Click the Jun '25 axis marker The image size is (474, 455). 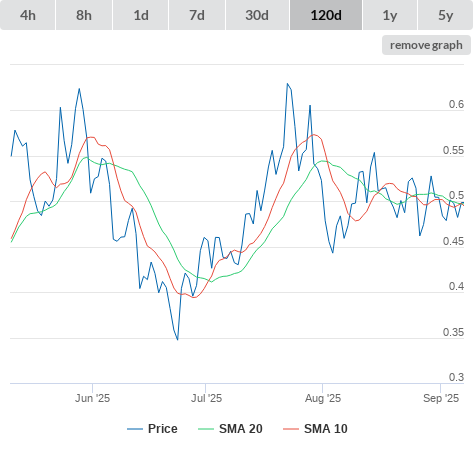coord(92,398)
